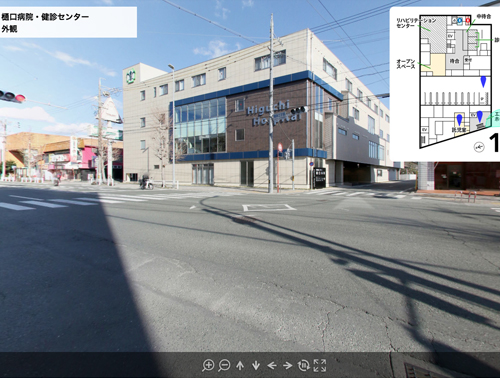Rotate the view left with left arrow

(x=272, y=366)
